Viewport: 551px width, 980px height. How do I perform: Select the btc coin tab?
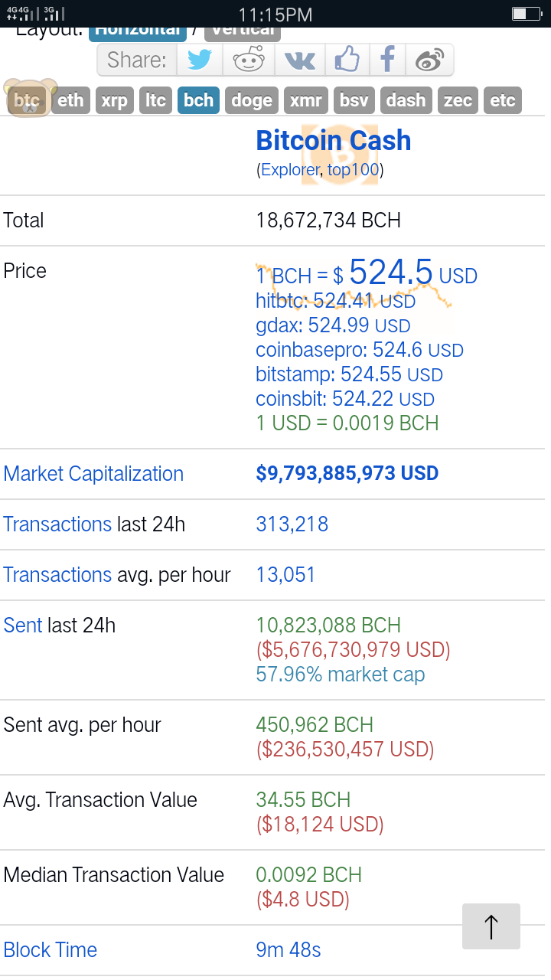[27, 100]
